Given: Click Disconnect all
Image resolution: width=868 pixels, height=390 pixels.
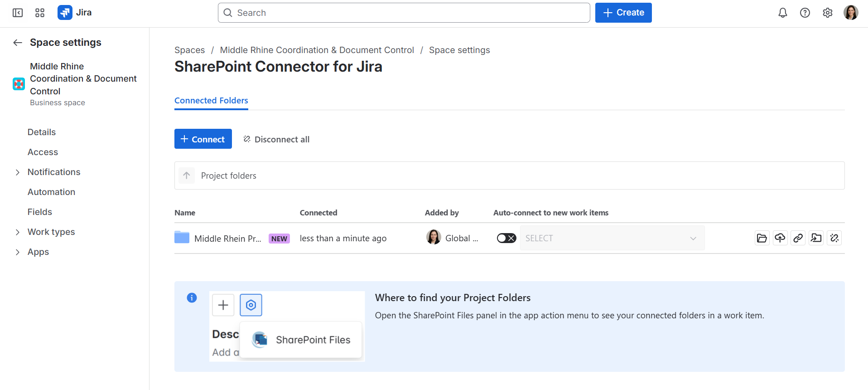Looking at the screenshot, I should (276, 139).
